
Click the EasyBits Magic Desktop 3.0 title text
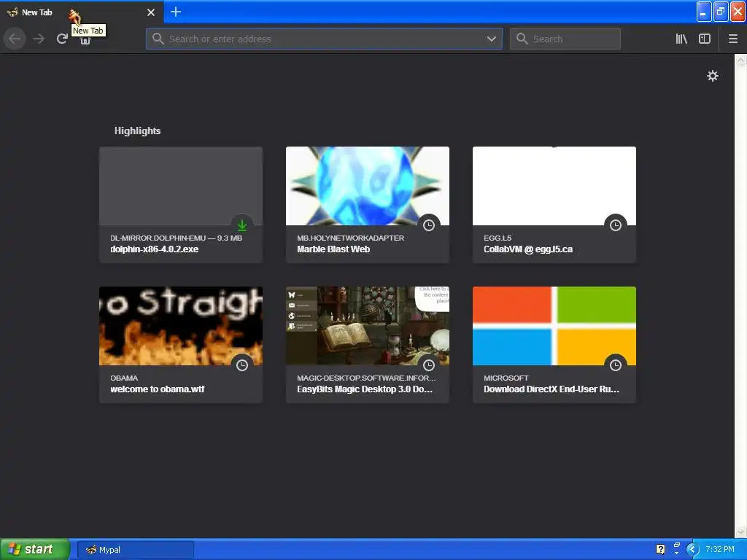tap(365, 389)
